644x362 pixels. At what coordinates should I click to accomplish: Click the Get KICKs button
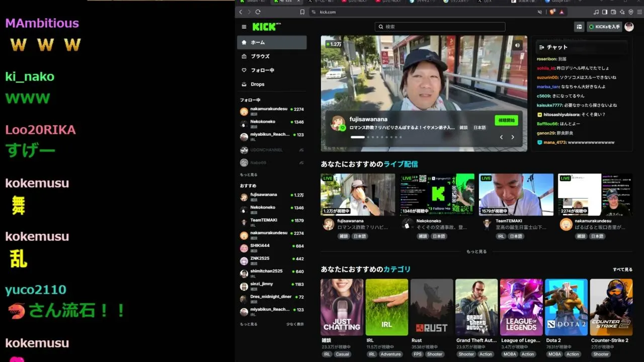click(604, 27)
